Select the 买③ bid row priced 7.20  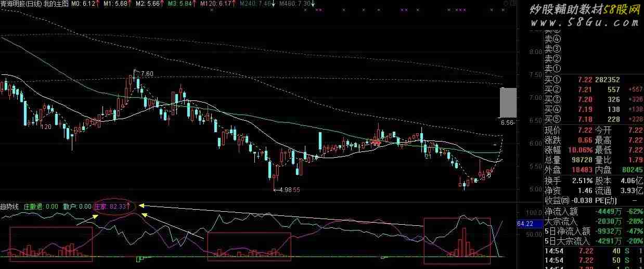pyautogui.click(x=594, y=99)
